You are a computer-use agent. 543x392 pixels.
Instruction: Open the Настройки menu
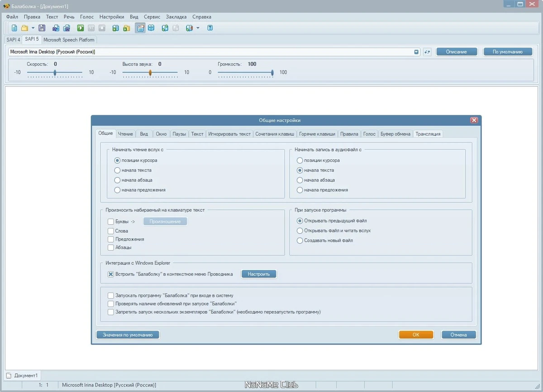pyautogui.click(x=111, y=17)
